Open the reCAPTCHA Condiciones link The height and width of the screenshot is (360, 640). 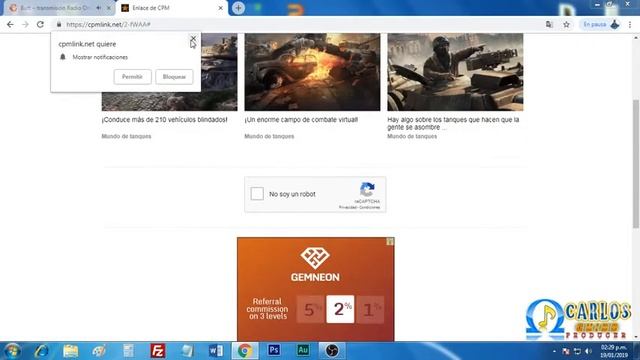point(370,207)
